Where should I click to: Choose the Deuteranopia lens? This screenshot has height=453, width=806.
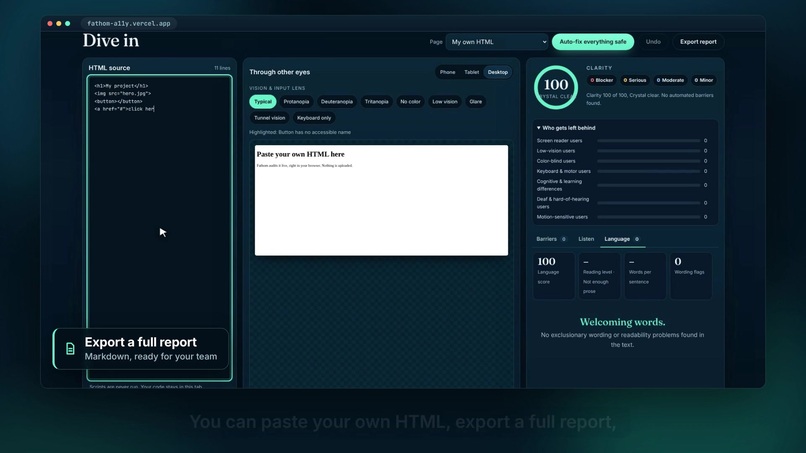(x=337, y=102)
